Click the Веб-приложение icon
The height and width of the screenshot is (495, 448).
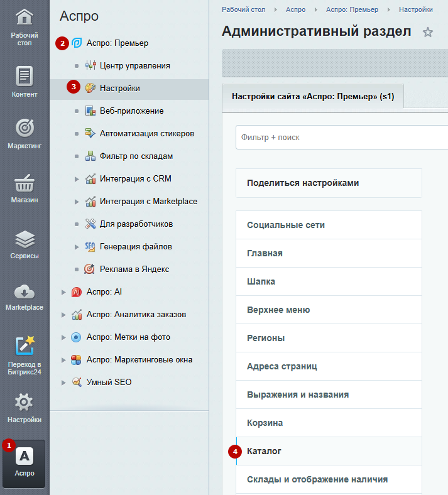[90, 111]
